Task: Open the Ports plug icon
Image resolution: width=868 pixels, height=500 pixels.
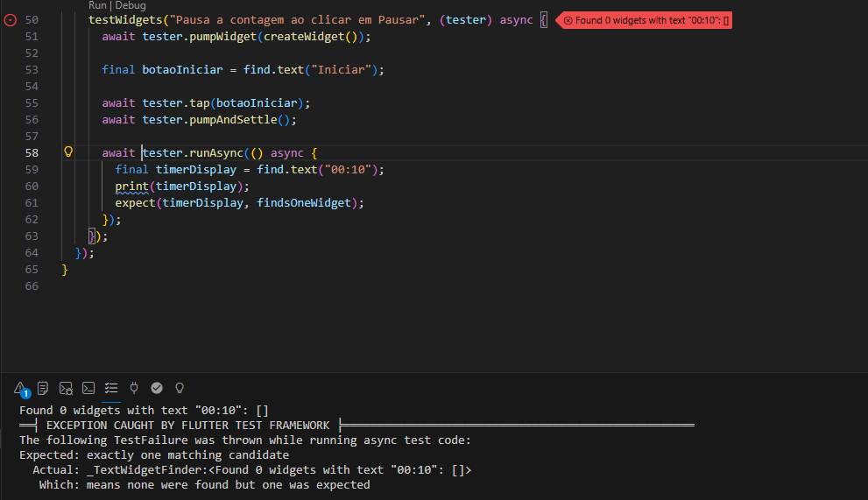Action: [x=134, y=388]
